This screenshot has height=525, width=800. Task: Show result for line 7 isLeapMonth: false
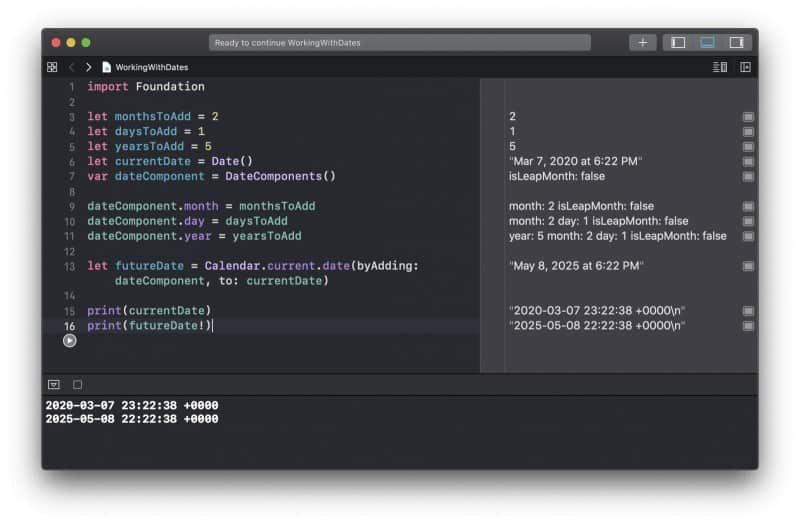click(x=748, y=177)
